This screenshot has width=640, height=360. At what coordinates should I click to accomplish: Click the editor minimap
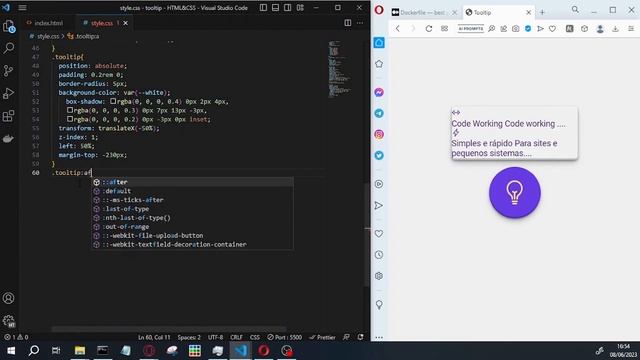tap(339, 69)
